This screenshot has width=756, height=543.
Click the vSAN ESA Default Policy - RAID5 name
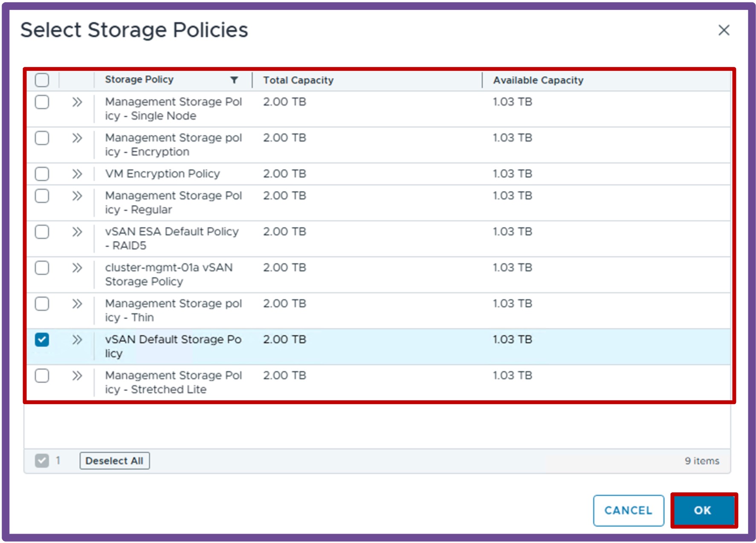pyautogui.click(x=172, y=238)
